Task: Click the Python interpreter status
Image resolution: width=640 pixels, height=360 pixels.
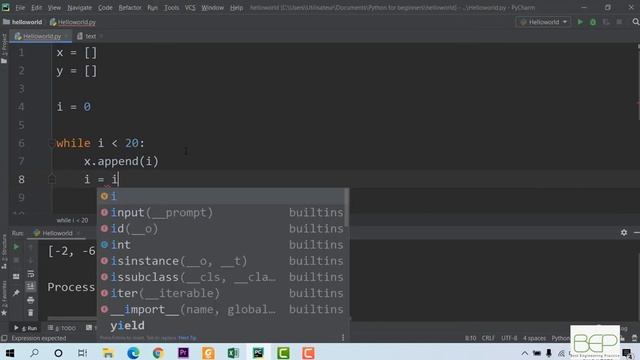Action: 561,338
